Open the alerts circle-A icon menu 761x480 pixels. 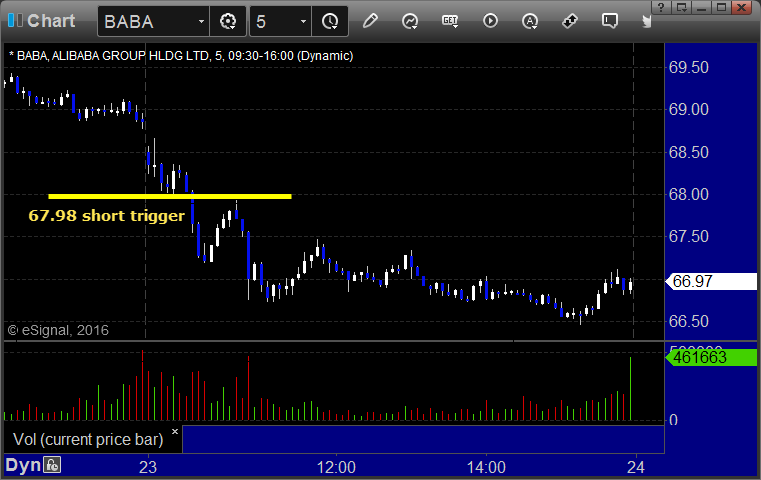530,21
